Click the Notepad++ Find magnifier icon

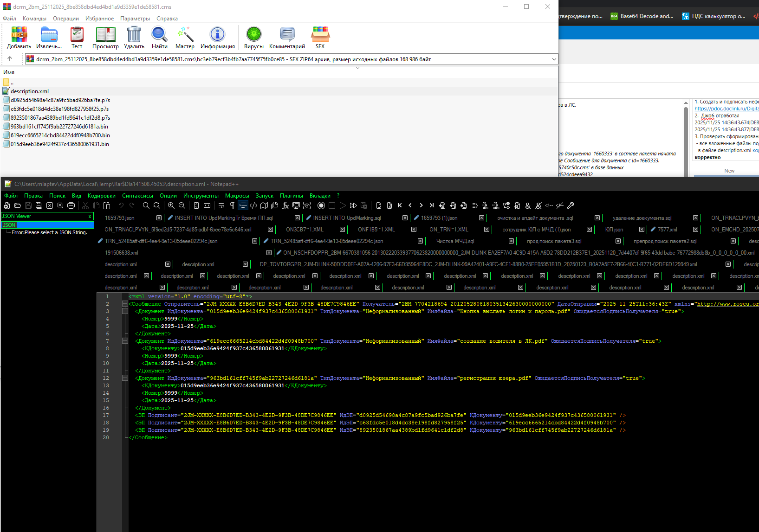pyautogui.click(x=146, y=205)
